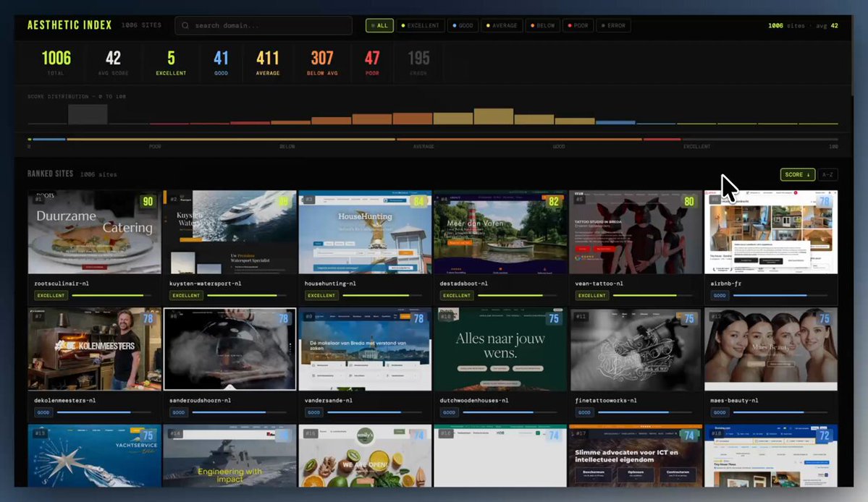Click the score 72 badge on last-row card

(824, 435)
